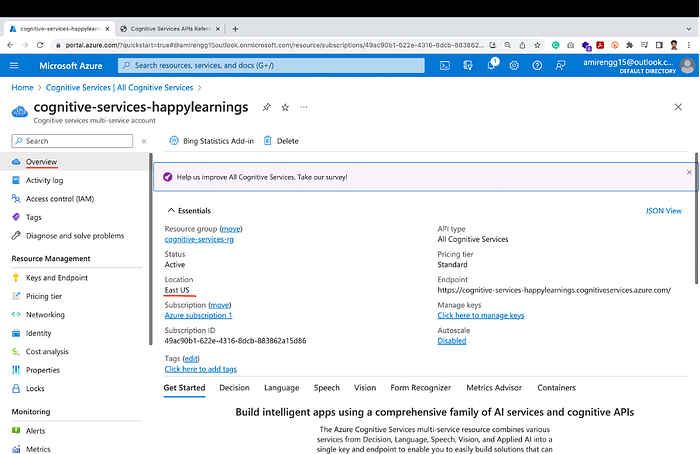Open the cognitive-services-rg resource group link
This screenshot has height=454, width=700.
pos(199,239)
